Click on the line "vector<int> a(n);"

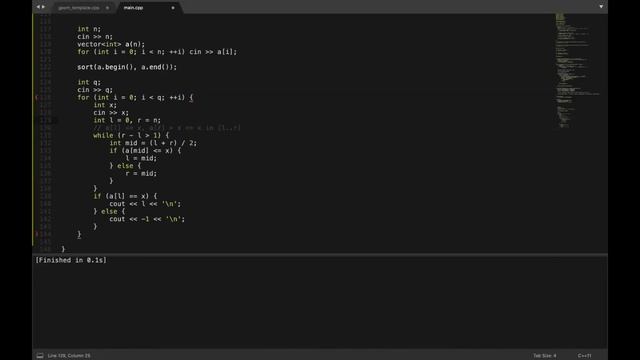pyautogui.click(x=111, y=44)
